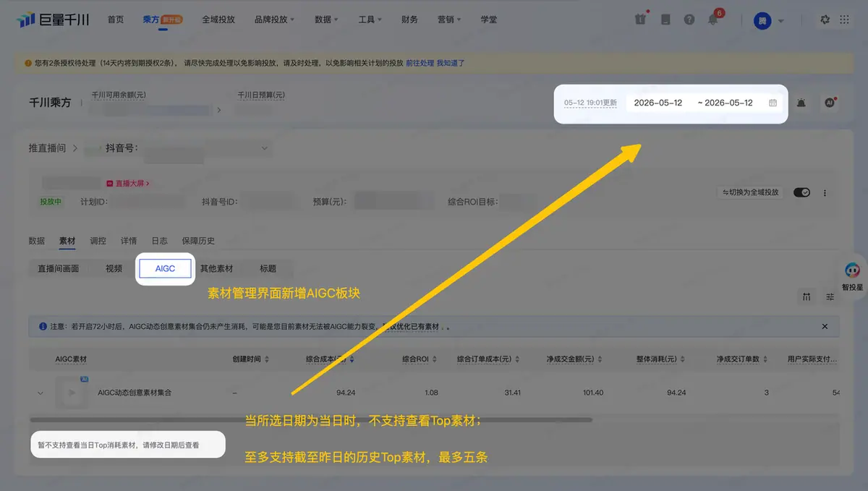868x491 pixels.
Task: Select the AIGC material sub-tab
Action: [x=165, y=268]
